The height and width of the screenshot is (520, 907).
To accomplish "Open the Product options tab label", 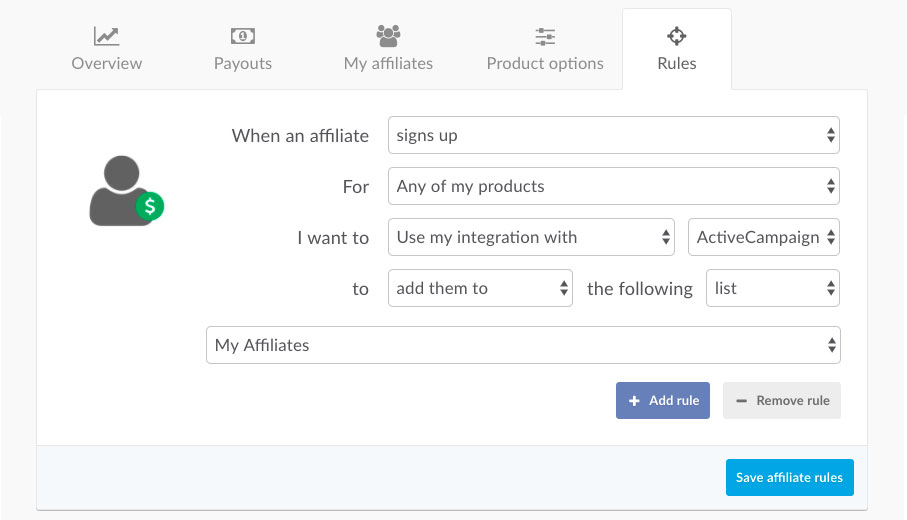I will pyautogui.click(x=545, y=64).
